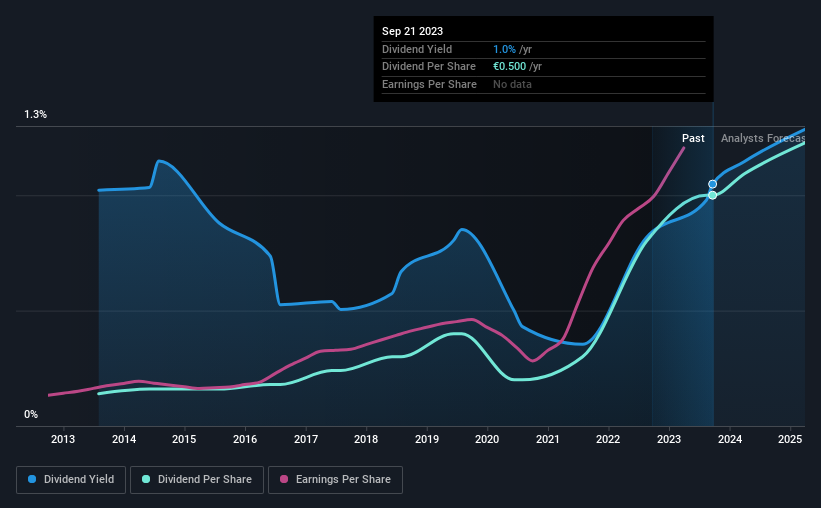
Task: Toggle the Earnings Per Share legend button
Action: click(335, 480)
